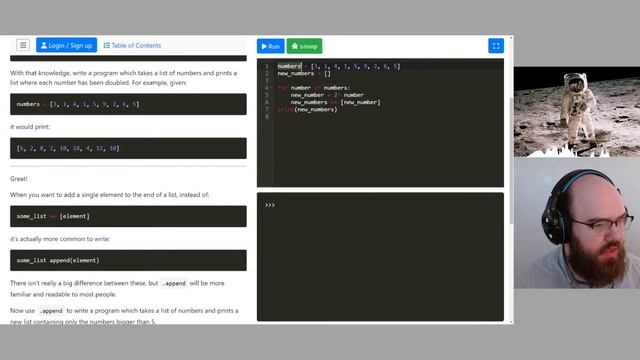640x360 pixels.
Task: Click the some_list.append(element) code block
Action: click(128, 260)
